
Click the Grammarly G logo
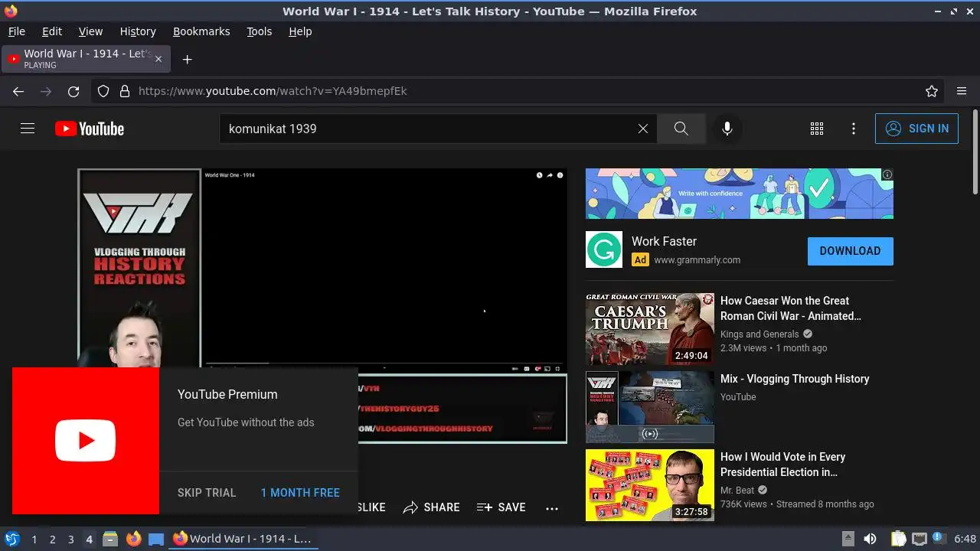[x=604, y=249]
